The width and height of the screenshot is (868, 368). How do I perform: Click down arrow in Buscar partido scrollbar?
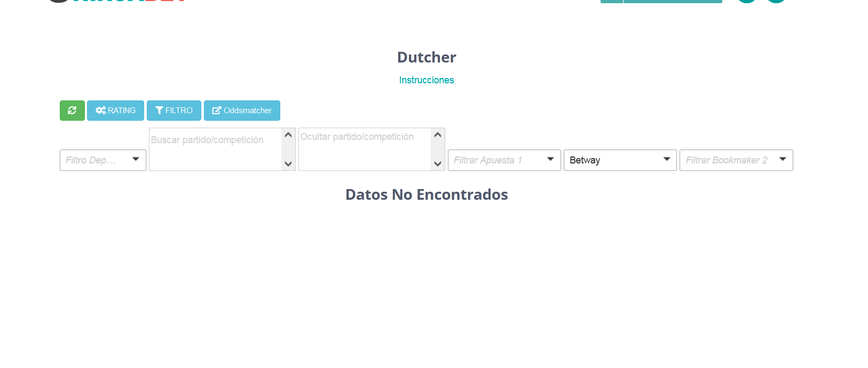[288, 164]
